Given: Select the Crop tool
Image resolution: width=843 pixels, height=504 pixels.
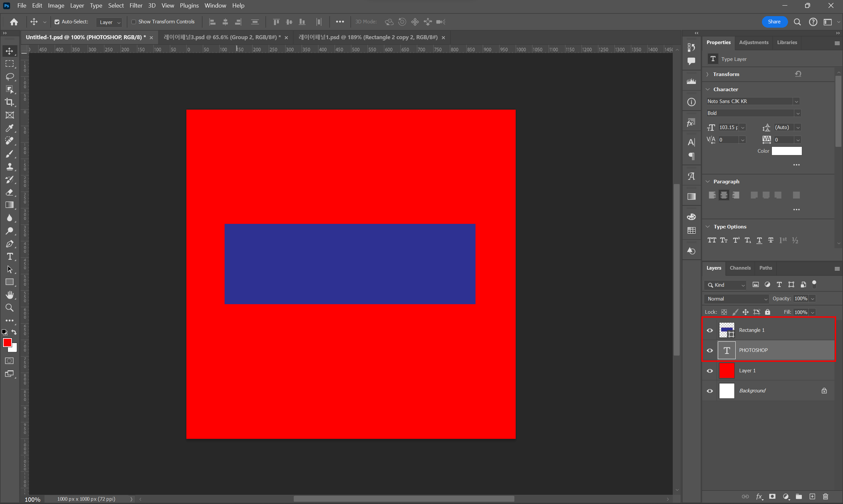Looking at the screenshot, I should [x=10, y=102].
